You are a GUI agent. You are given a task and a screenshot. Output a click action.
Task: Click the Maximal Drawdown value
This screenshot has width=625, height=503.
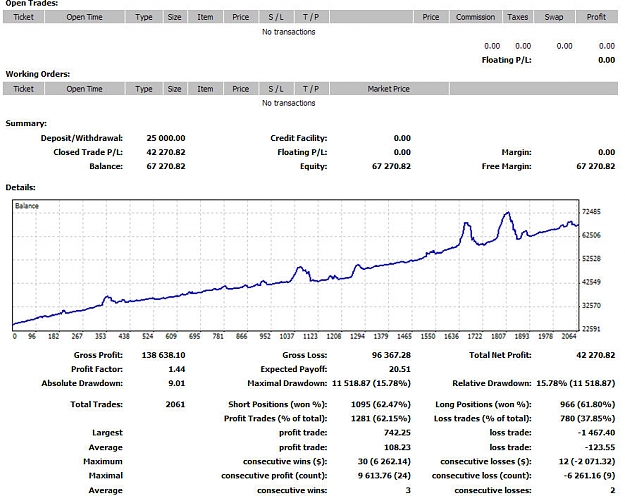tap(371, 383)
